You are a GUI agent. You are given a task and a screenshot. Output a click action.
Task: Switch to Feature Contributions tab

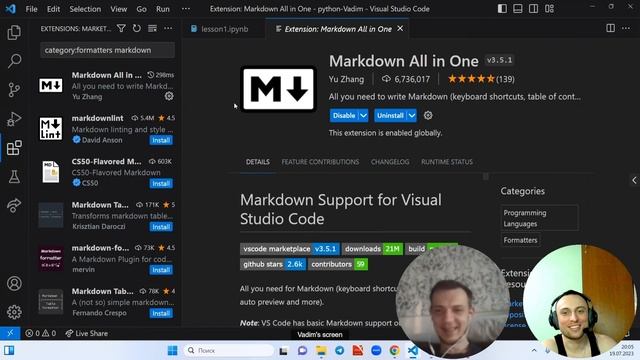click(x=320, y=162)
